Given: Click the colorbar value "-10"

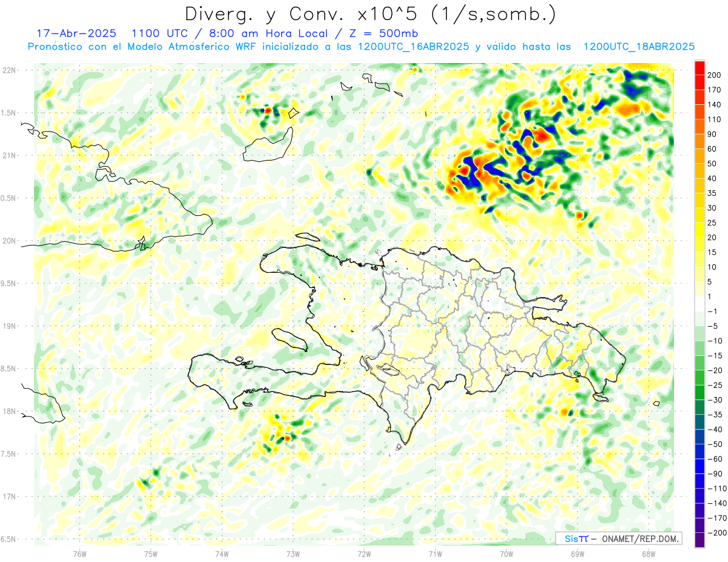Looking at the screenshot, I should point(716,341).
